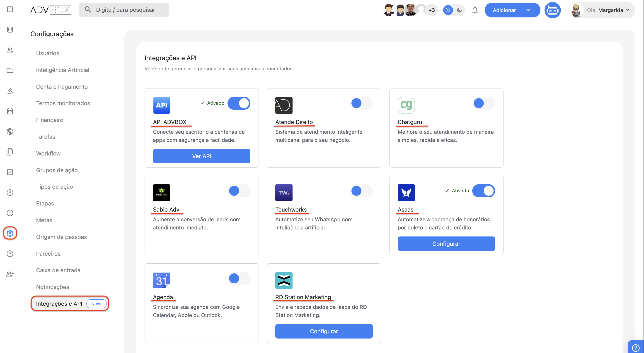Click the Sabio Adv logo icon
644x353 pixels.
point(162,193)
